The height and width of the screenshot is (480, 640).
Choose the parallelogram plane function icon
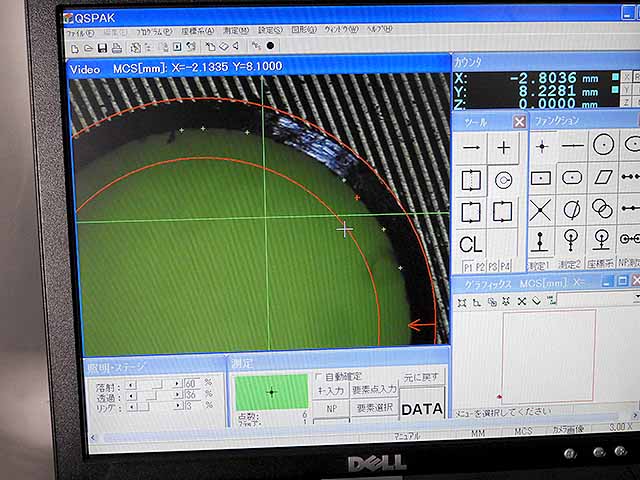tap(603, 177)
